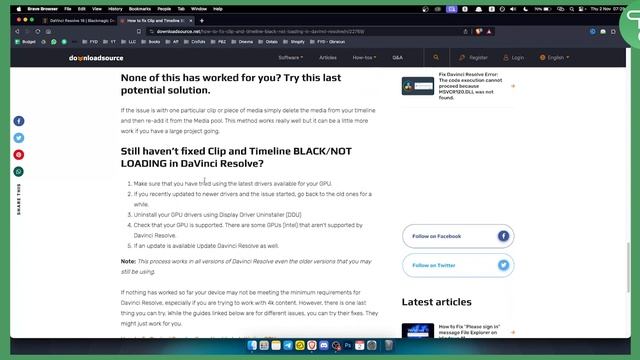Click the Brave Rewards triangle icon
Screen dimensions: 640x360
click(x=489, y=31)
